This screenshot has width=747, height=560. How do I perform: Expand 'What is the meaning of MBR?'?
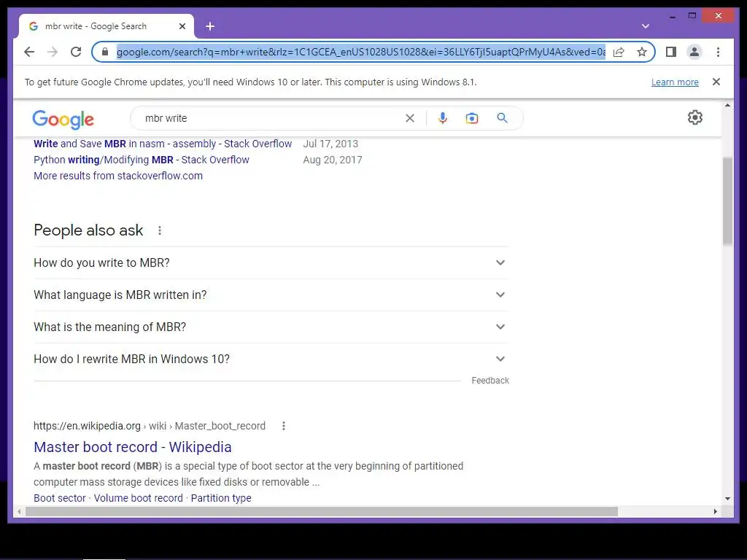pyautogui.click(x=271, y=327)
